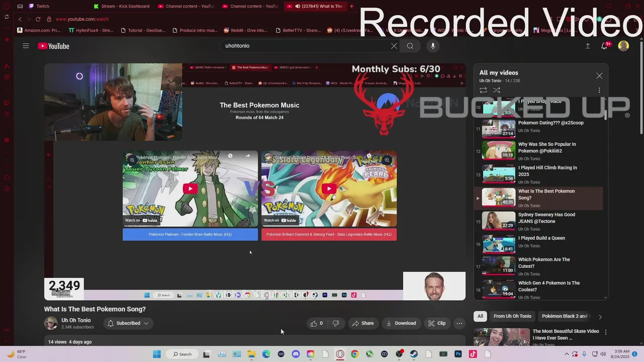Download the video
This screenshot has width=644, height=362.
tap(401, 323)
